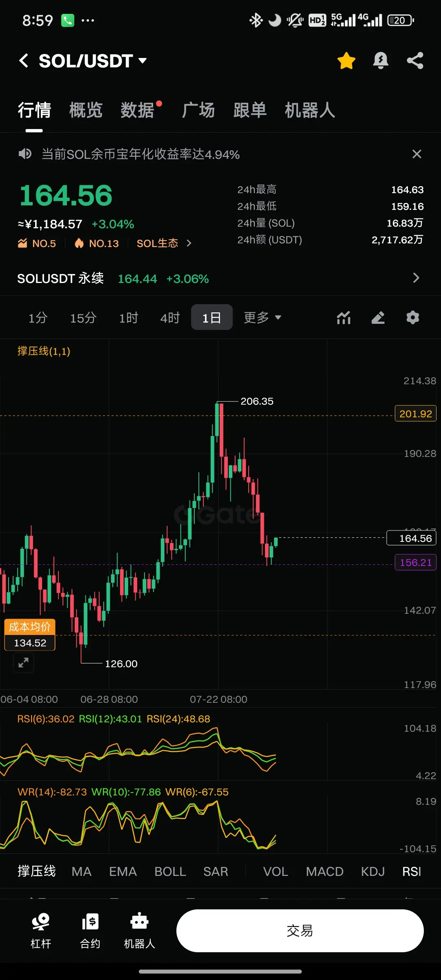This screenshot has width=441, height=980.
Task: Toggle the RSI sub-indicator
Action: tap(412, 871)
